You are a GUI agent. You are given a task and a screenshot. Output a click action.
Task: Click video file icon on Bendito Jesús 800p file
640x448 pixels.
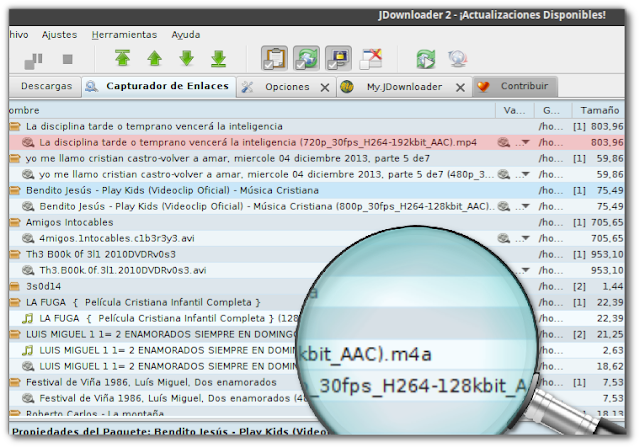tap(28, 206)
